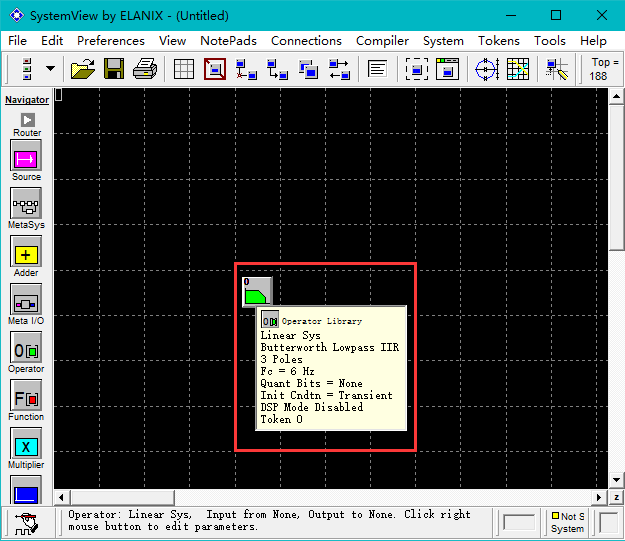Open the View menu
625x541 pixels.
pos(172,41)
